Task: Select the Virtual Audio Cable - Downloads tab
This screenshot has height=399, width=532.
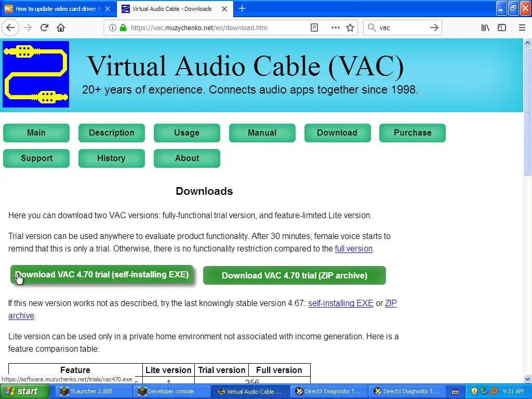Action: (175, 9)
